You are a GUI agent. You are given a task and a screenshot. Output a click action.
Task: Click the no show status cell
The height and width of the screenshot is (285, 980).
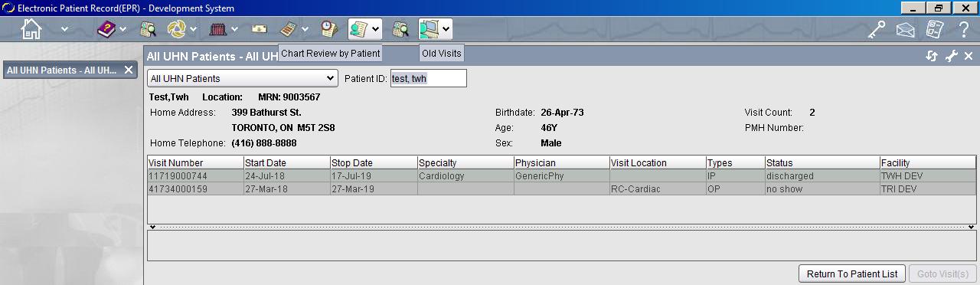[x=822, y=188]
